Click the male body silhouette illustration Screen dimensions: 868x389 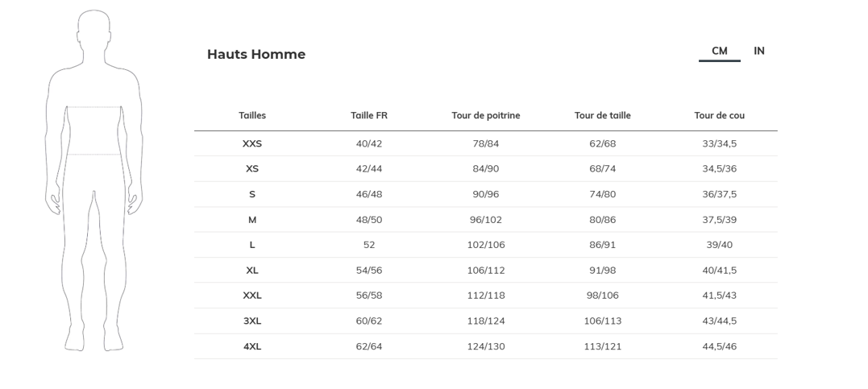click(x=93, y=181)
